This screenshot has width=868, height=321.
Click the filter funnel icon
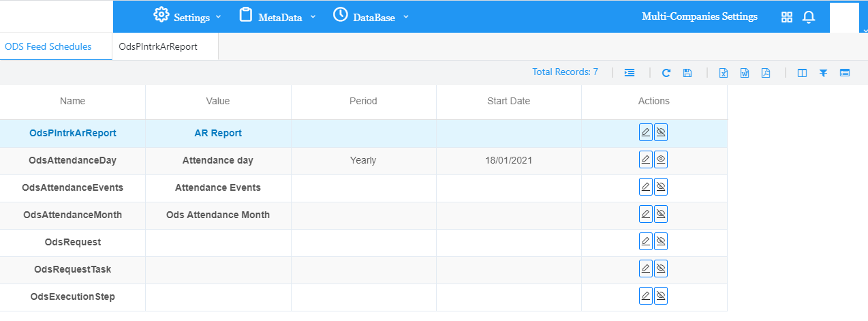823,73
